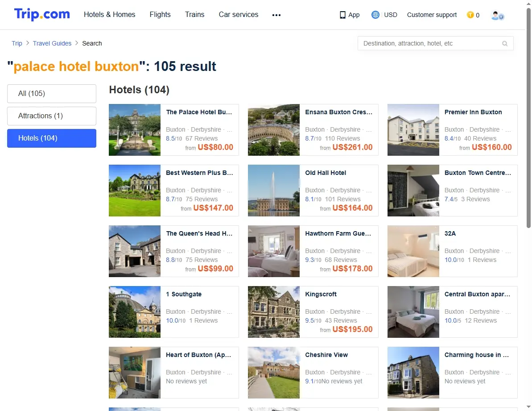
Task: Open Hawthorn Farm Guesthouse photo
Action: (274, 252)
